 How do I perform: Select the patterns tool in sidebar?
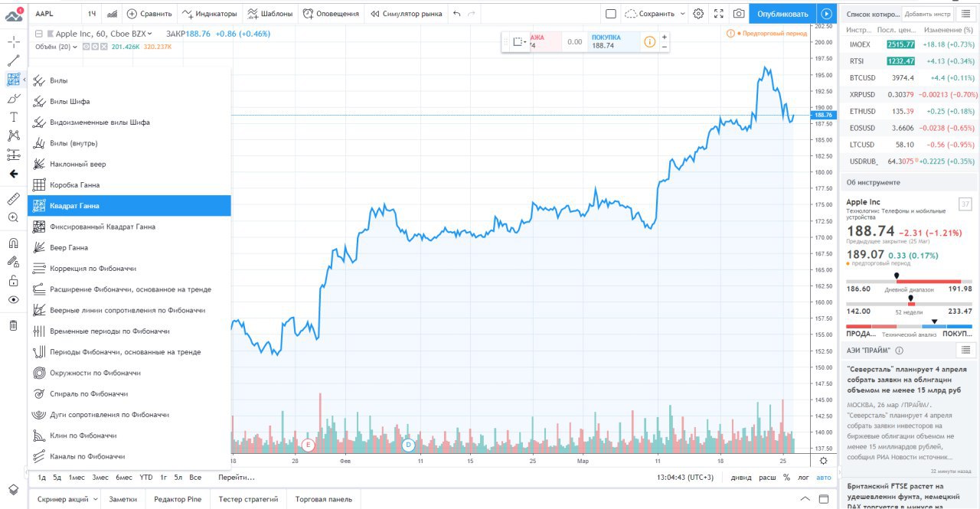[x=13, y=135]
